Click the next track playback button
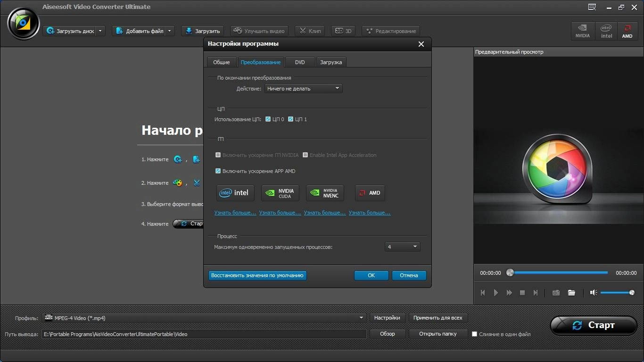This screenshot has width=644, height=362. (536, 293)
